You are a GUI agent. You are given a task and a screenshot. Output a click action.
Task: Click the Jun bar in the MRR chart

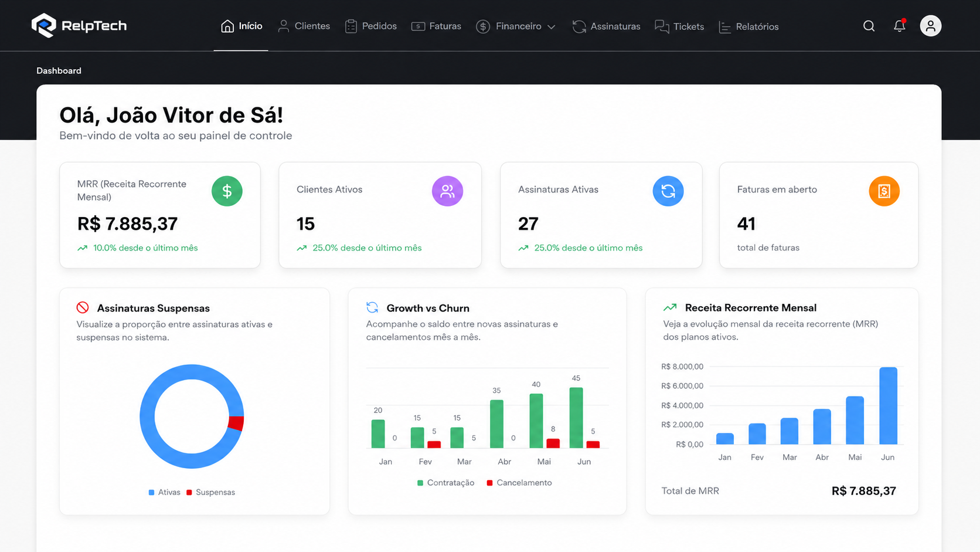(888, 405)
